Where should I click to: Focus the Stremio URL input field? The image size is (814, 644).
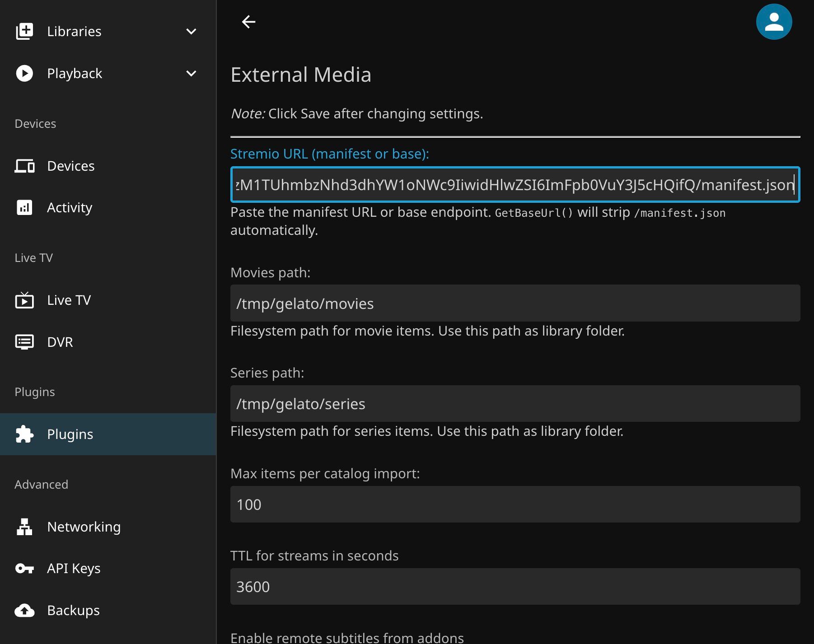coord(515,185)
